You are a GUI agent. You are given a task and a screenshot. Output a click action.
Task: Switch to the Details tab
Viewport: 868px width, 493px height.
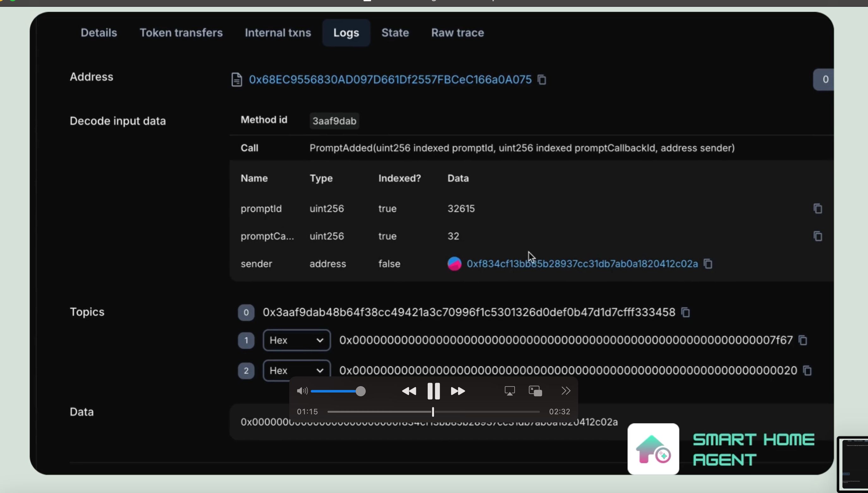coord(99,33)
